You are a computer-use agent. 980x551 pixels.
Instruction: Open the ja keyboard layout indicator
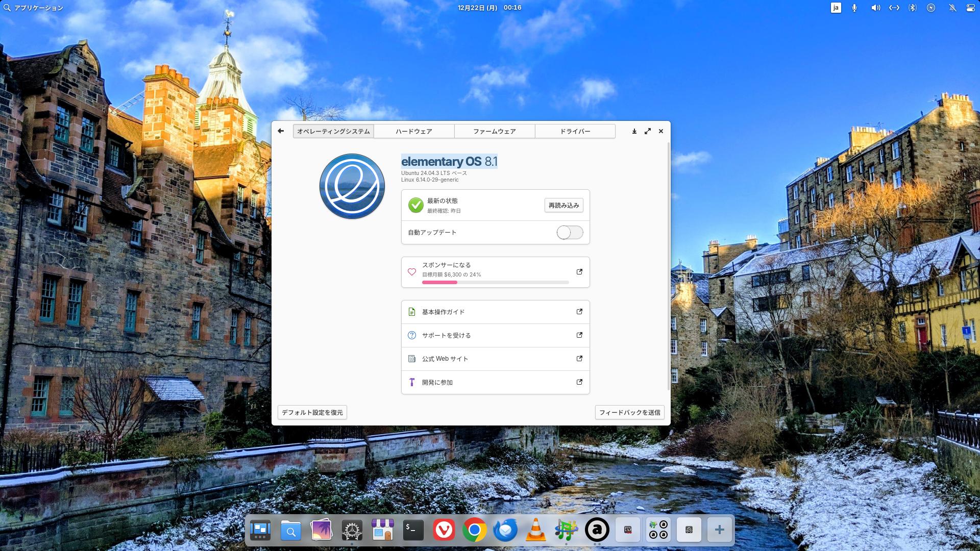pyautogui.click(x=836, y=8)
